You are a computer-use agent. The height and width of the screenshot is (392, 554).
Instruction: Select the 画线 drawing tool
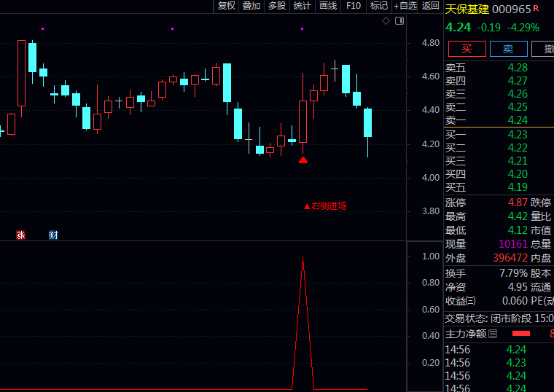[x=328, y=6]
